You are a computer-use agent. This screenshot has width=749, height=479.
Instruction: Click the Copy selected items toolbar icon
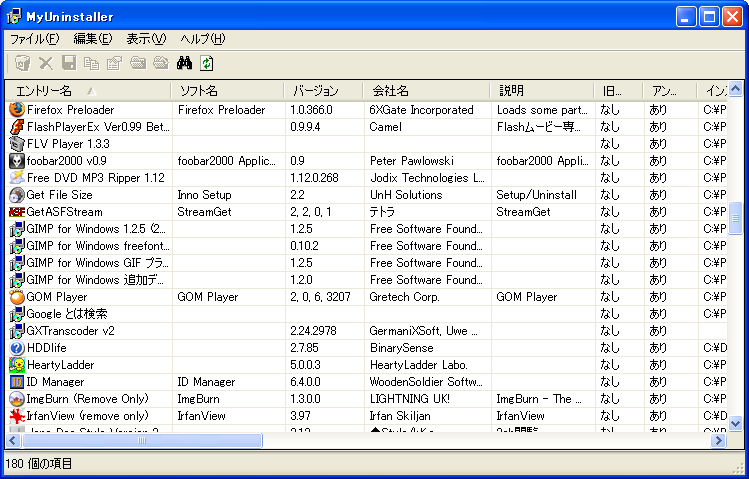click(x=91, y=63)
